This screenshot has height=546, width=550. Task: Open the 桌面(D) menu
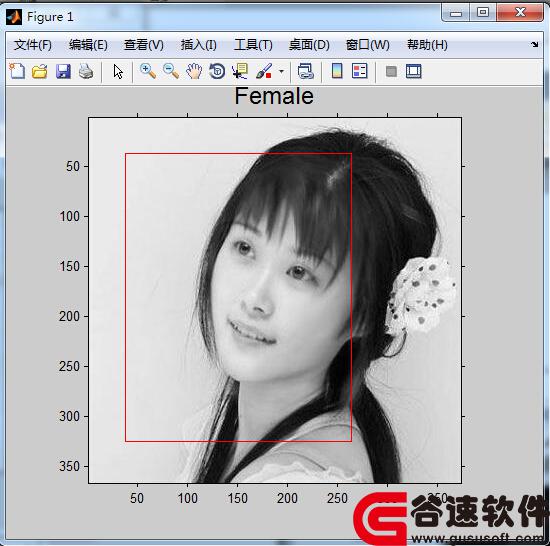pos(309,45)
